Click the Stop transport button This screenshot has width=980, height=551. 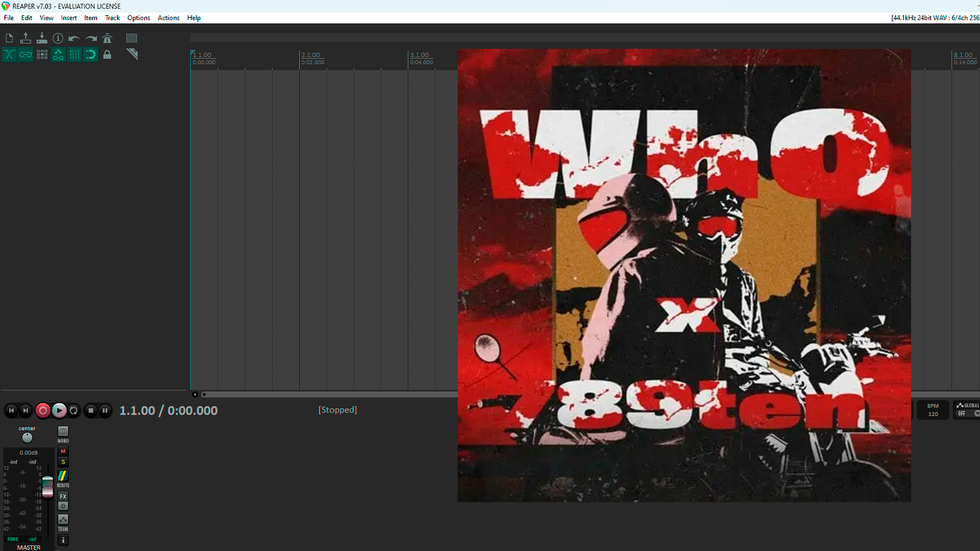(90, 410)
